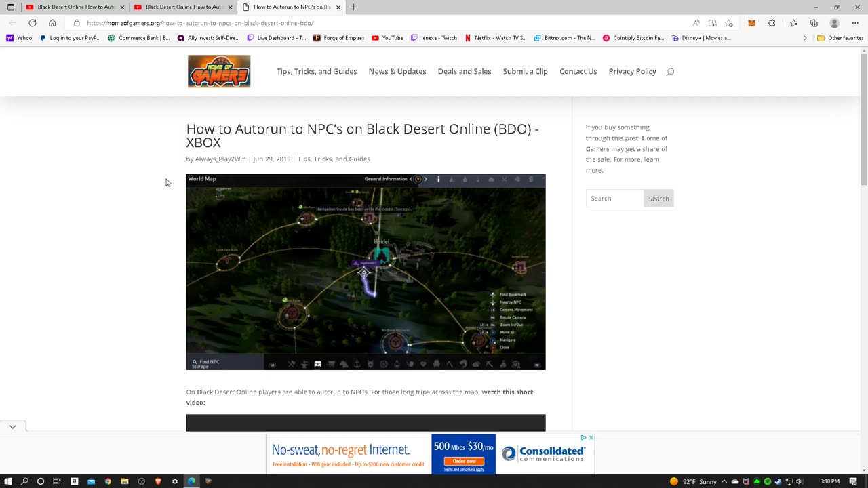Open Deals and Sales menu item
This screenshot has width=868, height=488.
(x=465, y=72)
